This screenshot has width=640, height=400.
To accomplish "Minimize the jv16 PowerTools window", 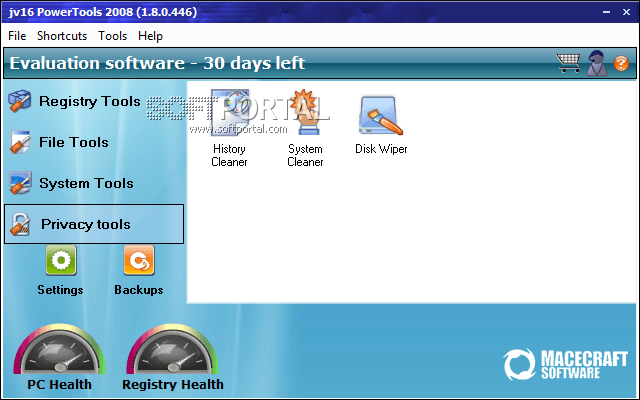I will click(x=606, y=12).
